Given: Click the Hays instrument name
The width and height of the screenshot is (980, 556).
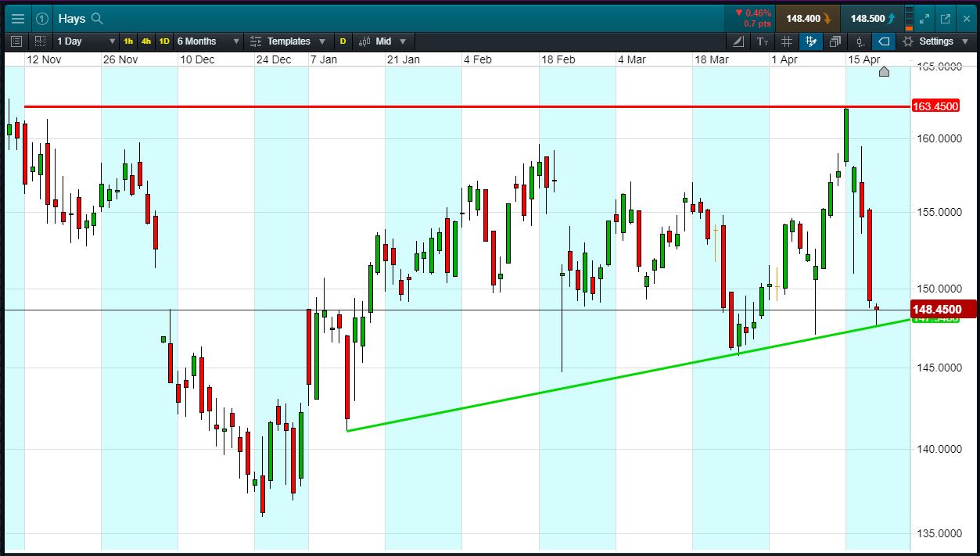Looking at the screenshot, I should (x=71, y=18).
